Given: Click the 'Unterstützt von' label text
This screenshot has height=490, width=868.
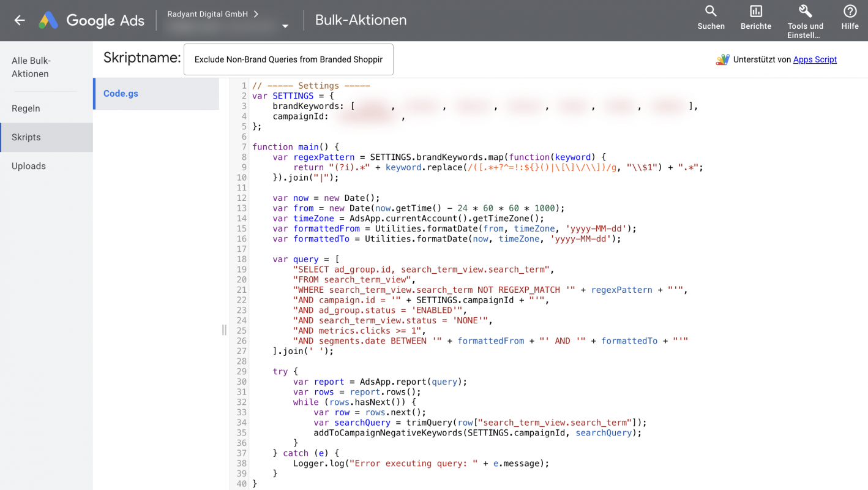Looking at the screenshot, I should pos(761,59).
